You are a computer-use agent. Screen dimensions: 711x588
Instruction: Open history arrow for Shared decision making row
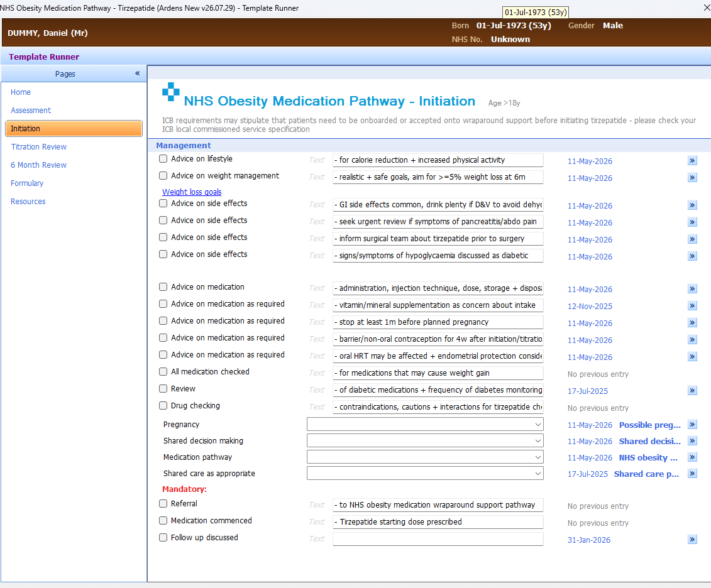tap(692, 441)
